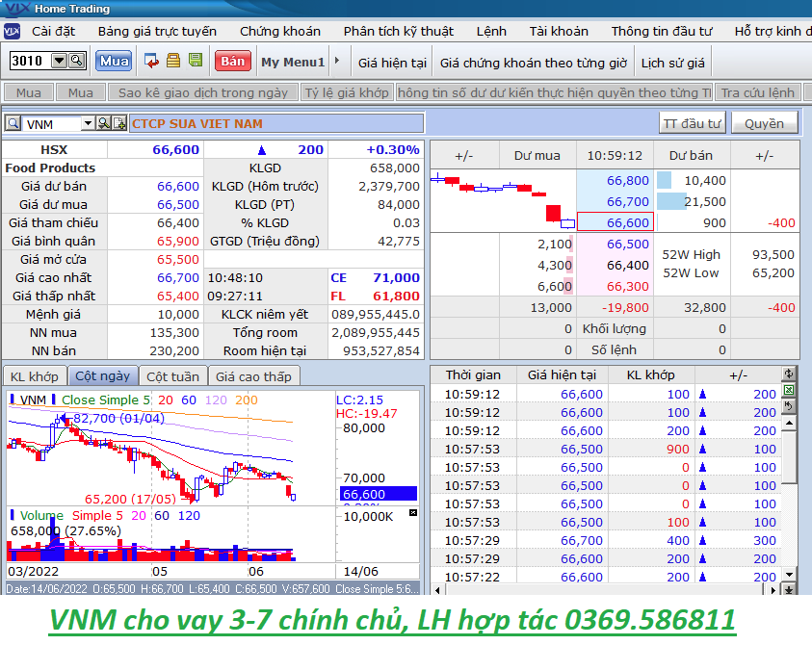Open the Thông tin đầu tư menu
The height and width of the screenshot is (645, 812).
[x=662, y=32]
